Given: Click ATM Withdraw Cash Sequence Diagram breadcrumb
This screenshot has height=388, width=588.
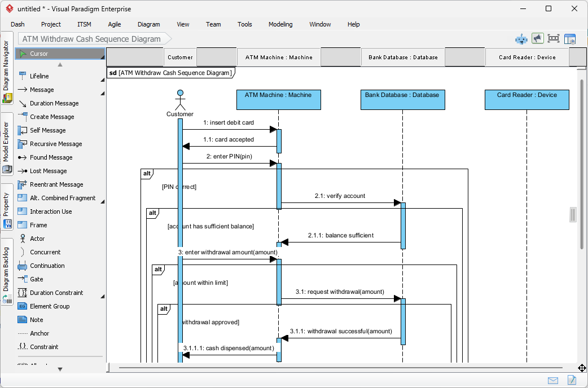Looking at the screenshot, I should click(91, 39).
